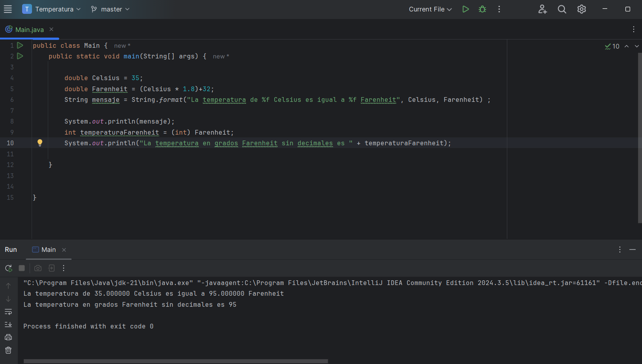Open the inspections widget showing 10
Screen dimensions: 642x364
(612, 46)
